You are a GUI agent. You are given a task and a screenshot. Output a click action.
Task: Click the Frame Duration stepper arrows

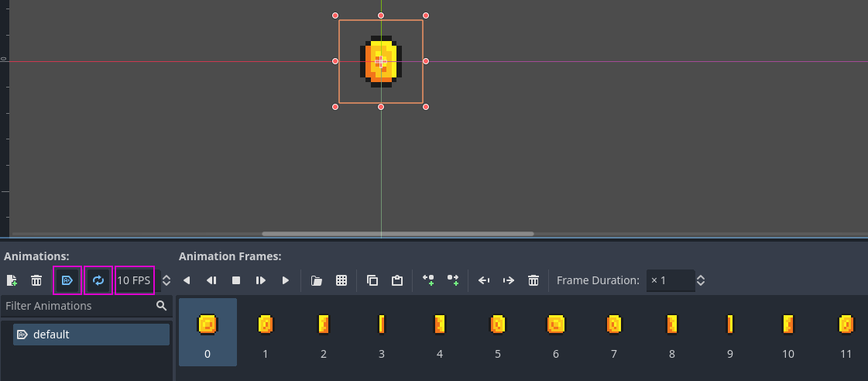point(701,280)
